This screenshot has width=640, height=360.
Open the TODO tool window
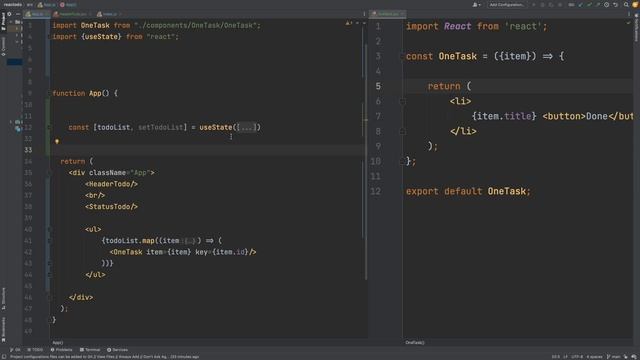click(35, 350)
